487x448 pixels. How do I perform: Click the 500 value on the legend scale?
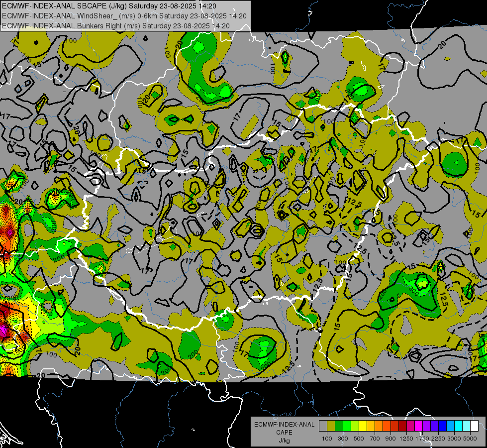click(x=359, y=439)
